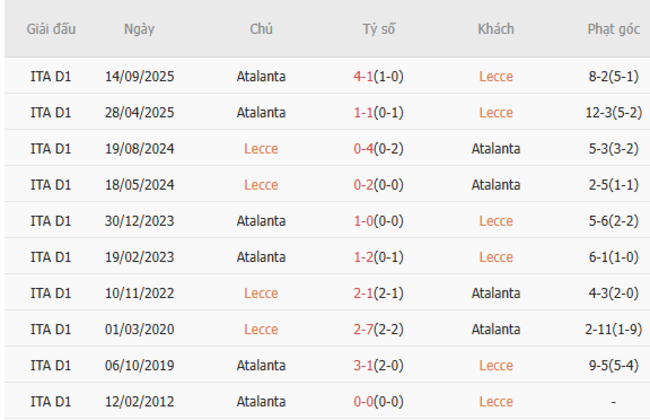Click the 1-2(0-1) score link

tap(378, 257)
